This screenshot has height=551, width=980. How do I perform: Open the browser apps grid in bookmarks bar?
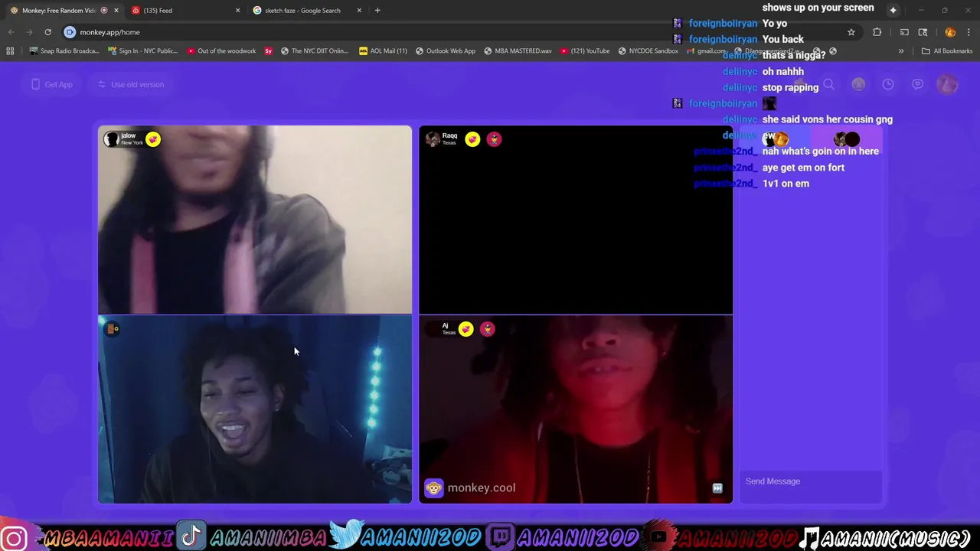click(x=10, y=51)
